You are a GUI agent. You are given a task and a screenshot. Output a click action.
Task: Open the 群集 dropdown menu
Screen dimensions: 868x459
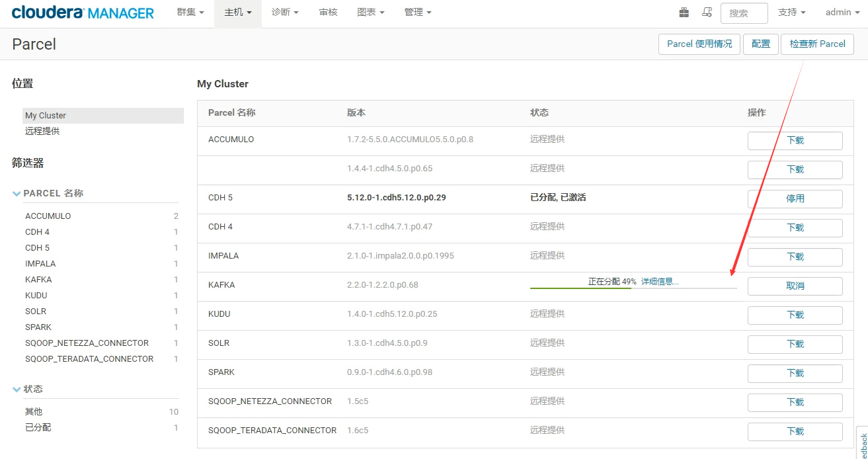tap(190, 13)
